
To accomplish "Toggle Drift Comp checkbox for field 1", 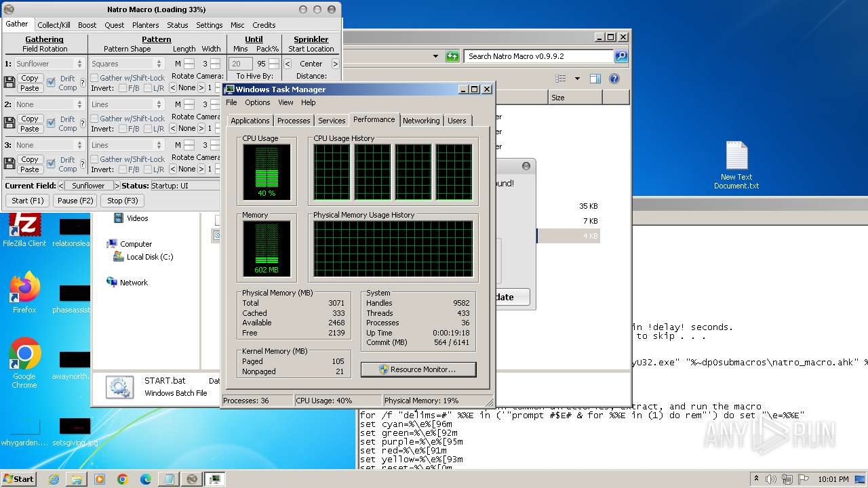I will click(x=51, y=83).
